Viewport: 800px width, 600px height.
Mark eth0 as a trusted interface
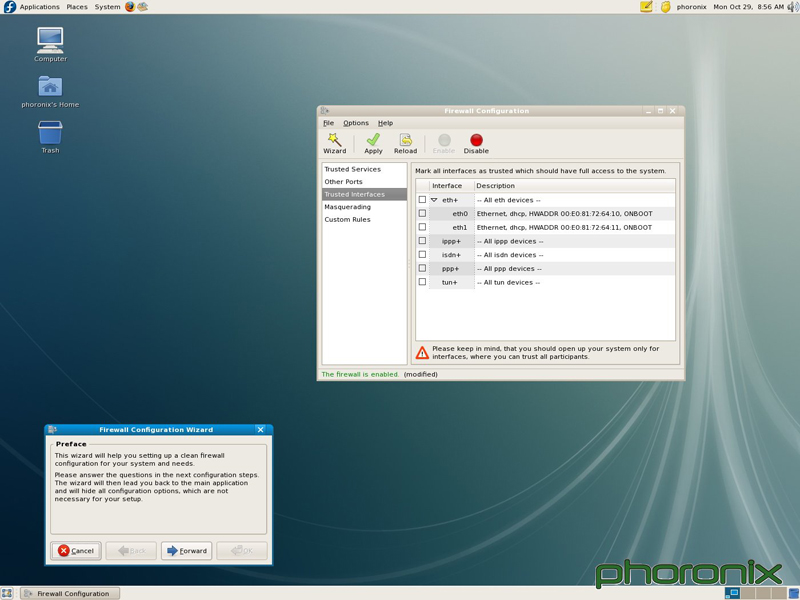[424, 213]
